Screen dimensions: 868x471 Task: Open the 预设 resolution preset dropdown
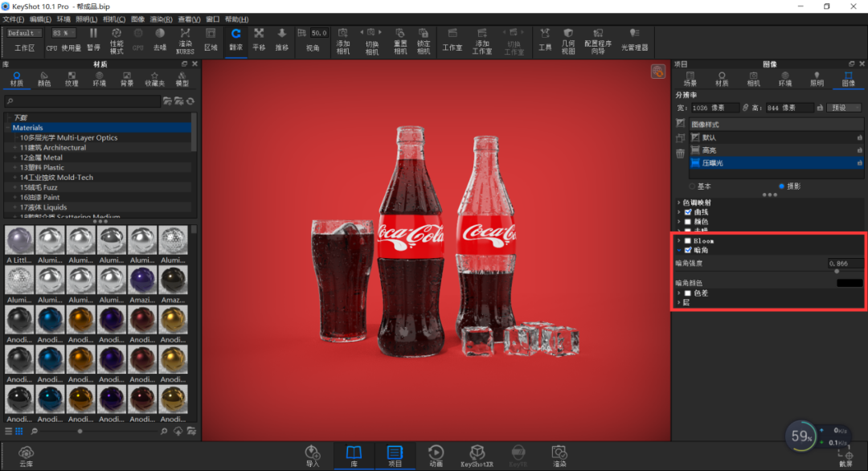coord(844,108)
